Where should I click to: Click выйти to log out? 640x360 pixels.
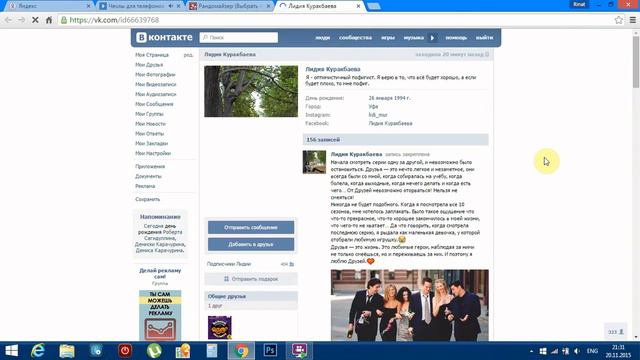pyautogui.click(x=484, y=38)
